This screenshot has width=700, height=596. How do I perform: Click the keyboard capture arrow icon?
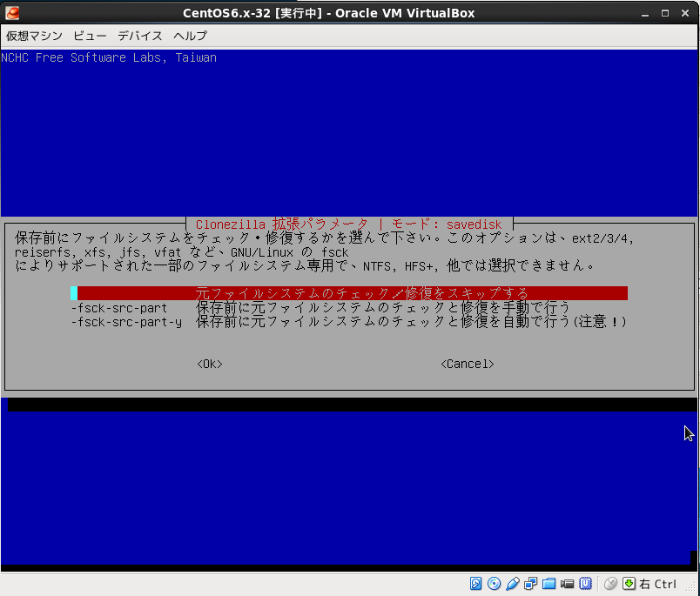point(629,584)
